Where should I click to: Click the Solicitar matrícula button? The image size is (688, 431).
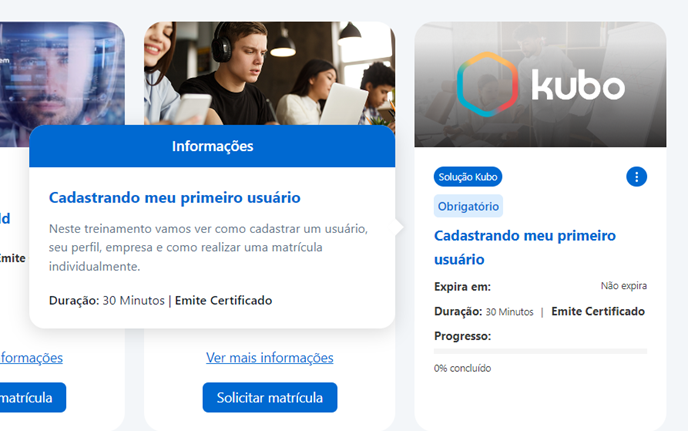[270, 398]
